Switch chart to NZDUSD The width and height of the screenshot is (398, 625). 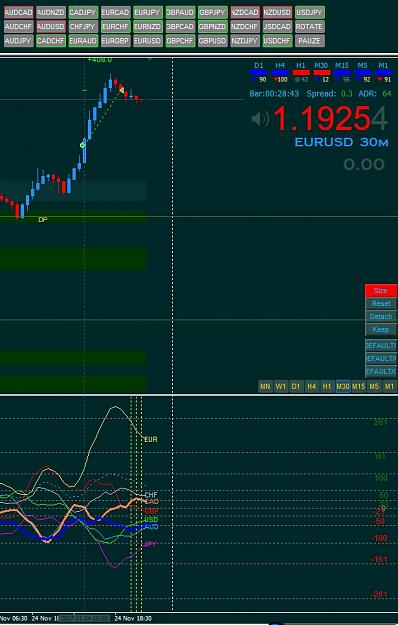tap(277, 12)
